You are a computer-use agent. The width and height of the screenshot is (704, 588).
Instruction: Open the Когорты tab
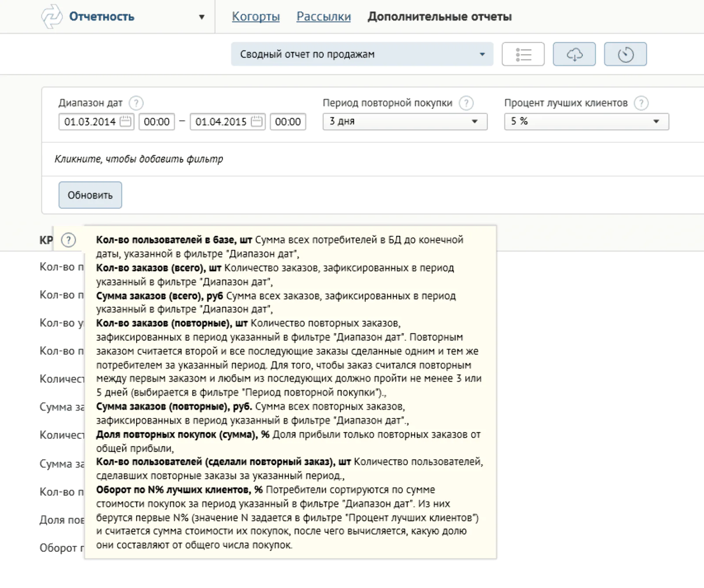click(x=256, y=17)
